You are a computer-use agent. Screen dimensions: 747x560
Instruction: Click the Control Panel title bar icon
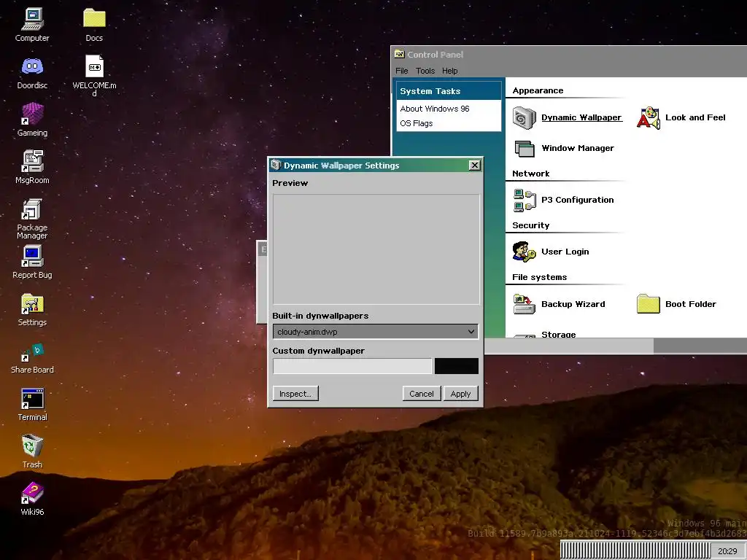pos(399,54)
